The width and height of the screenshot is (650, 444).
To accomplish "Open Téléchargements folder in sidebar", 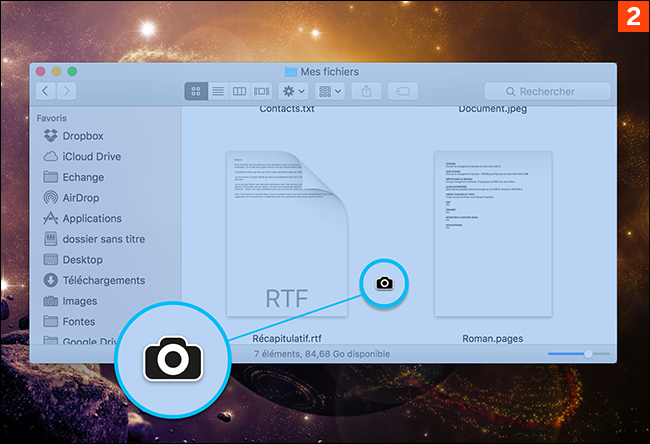I will click(x=103, y=280).
